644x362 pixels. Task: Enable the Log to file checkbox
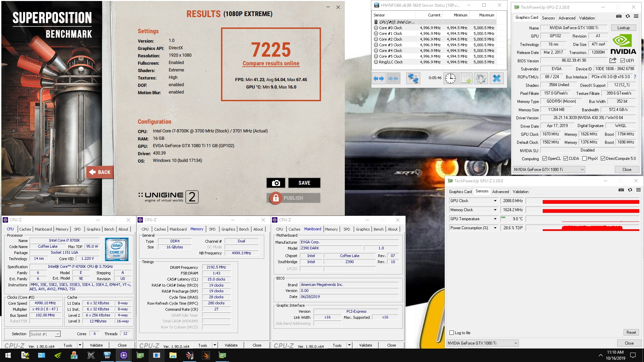[x=451, y=333]
